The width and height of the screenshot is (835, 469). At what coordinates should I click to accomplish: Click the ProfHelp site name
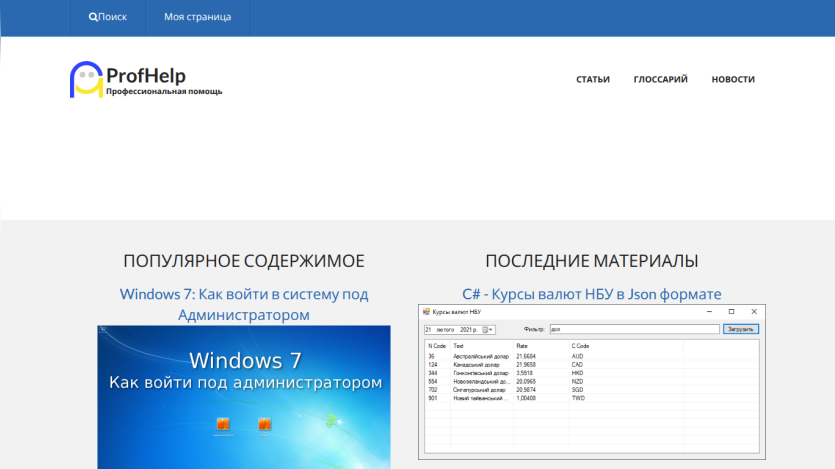[146, 76]
